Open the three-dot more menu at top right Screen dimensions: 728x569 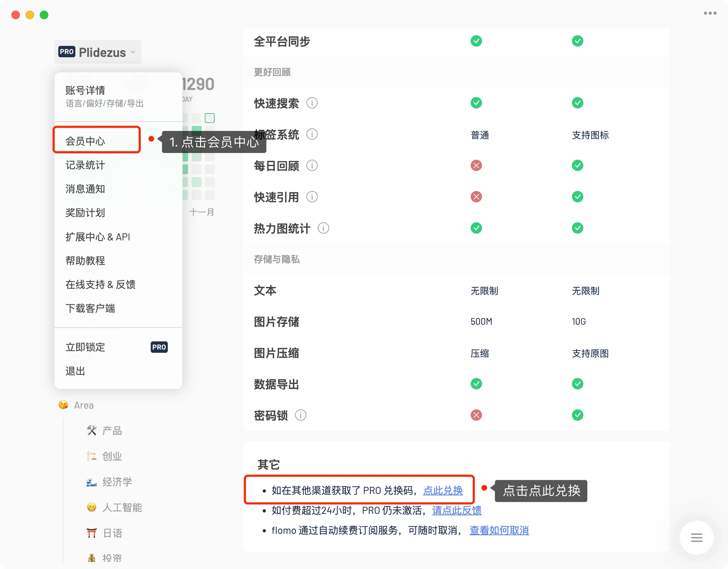[710, 13]
